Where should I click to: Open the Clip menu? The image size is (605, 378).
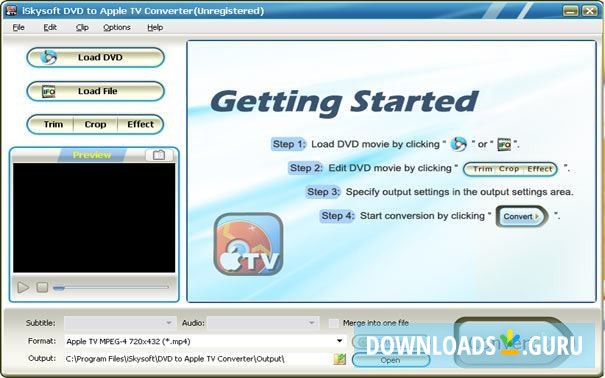pos(82,27)
